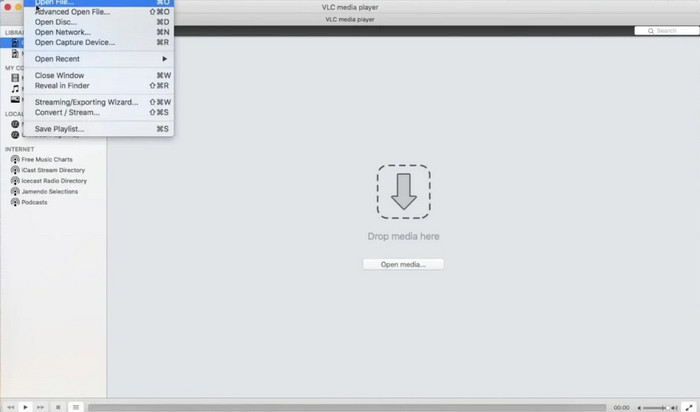Select Open Disc... from the menu

coord(99,22)
